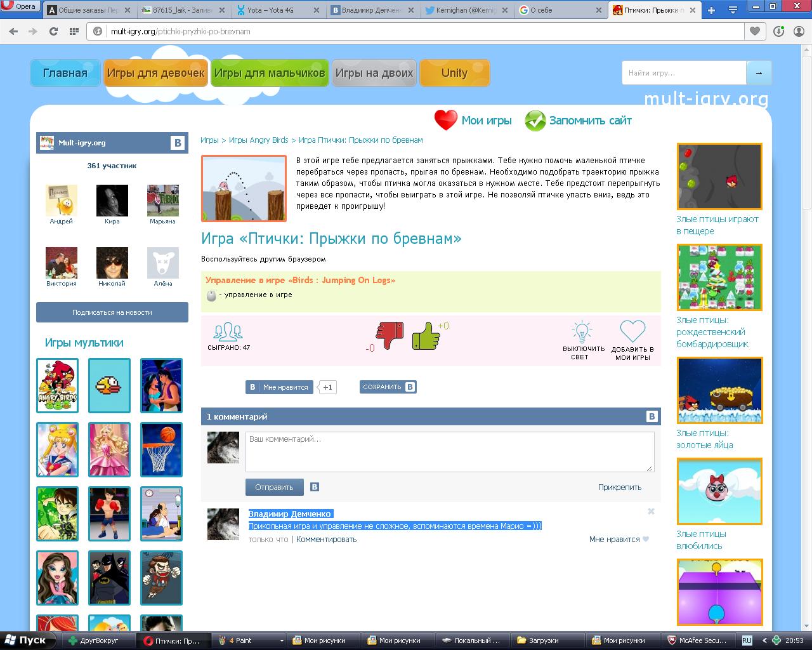Send the comment with Отправить
This screenshot has height=650, width=812.
point(274,487)
